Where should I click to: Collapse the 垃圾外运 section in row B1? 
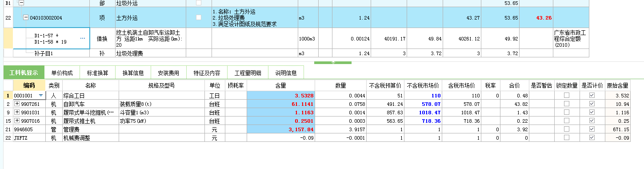(21, 3)
